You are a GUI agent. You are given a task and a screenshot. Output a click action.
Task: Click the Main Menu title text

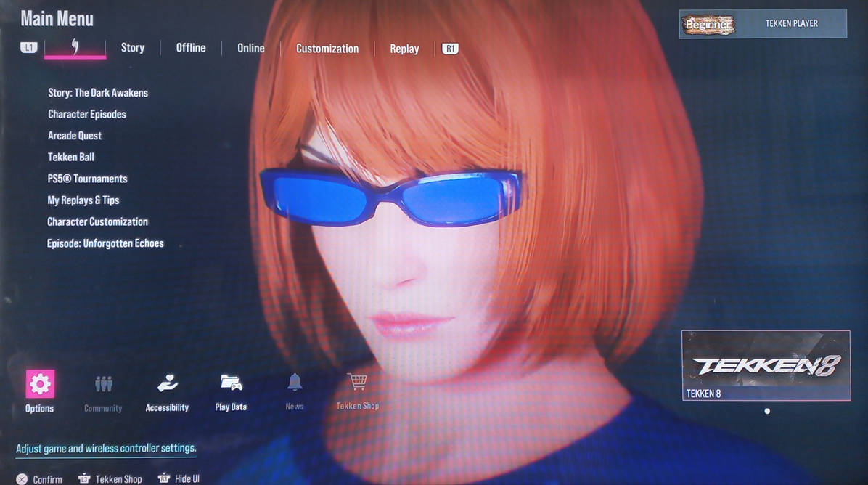pos(57,19)
